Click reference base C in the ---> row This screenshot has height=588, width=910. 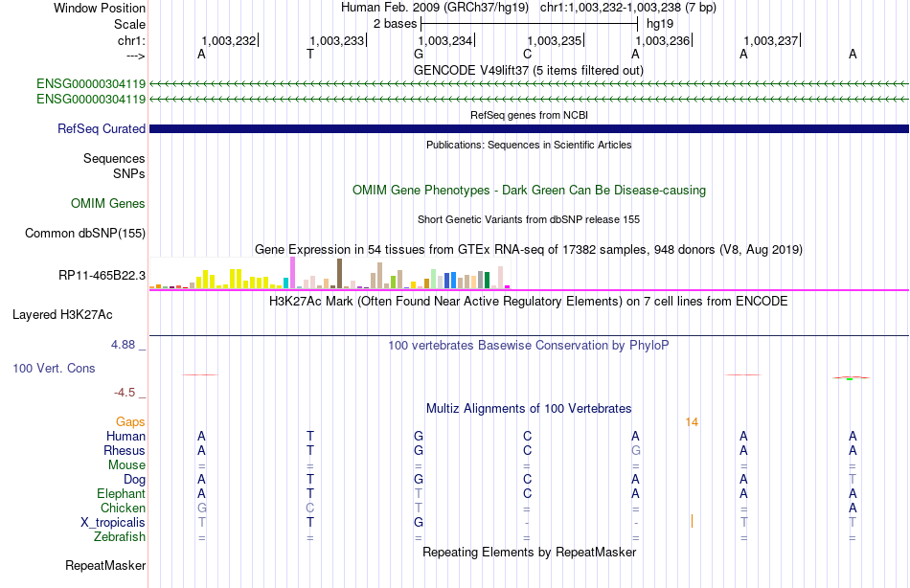[x=527, y=54]
